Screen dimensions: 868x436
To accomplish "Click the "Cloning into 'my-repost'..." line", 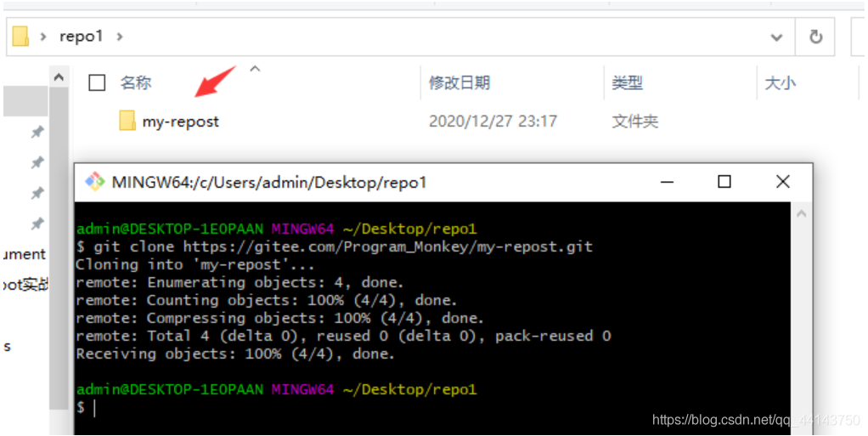I will (x=194, y=265).
